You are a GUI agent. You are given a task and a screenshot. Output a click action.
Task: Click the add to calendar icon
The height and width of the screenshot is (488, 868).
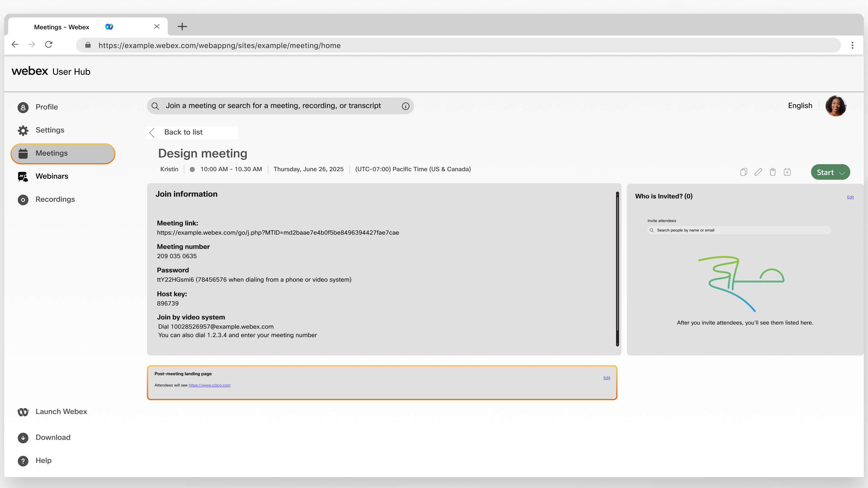(787, 172)
